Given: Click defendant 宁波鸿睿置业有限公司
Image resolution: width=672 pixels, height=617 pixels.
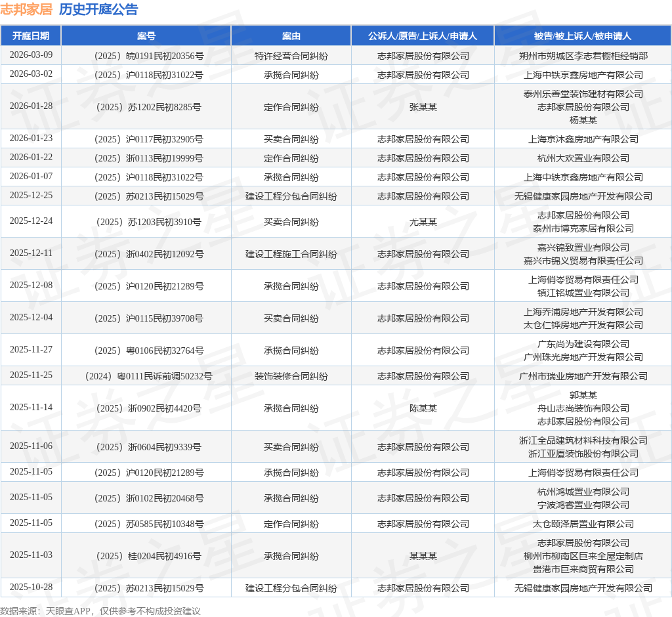Looking at the screenshot, I should click(x=583, y=505).
